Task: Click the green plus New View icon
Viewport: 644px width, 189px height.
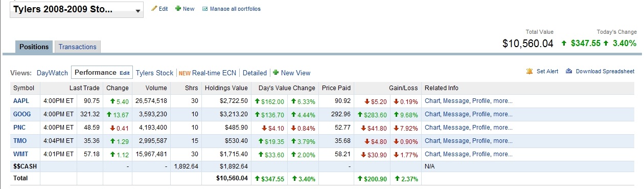Action: click(275, 73)
